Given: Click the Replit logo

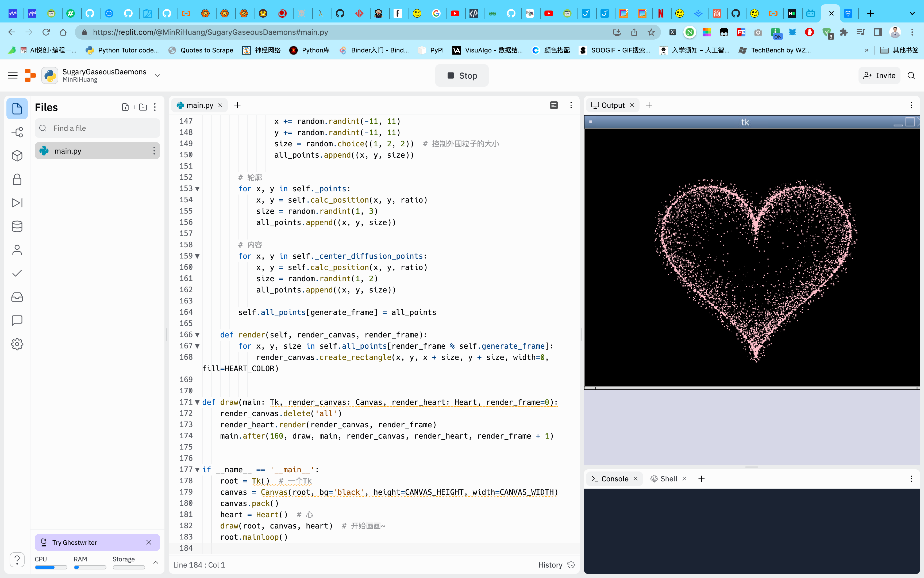Looking at the screenshot, I should (x=30, y=75).
